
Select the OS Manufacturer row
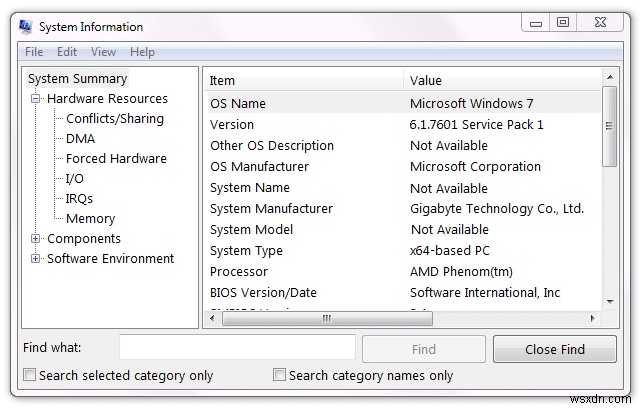coord(404,167)
